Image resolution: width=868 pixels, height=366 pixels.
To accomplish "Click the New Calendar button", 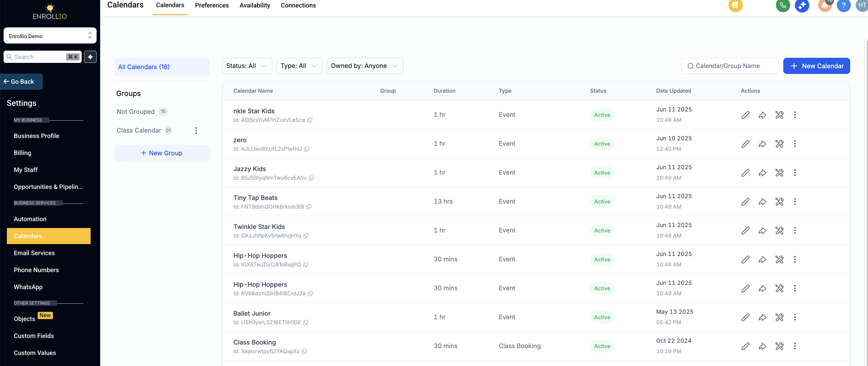I will pyautogui.click(x=816, y=66).
